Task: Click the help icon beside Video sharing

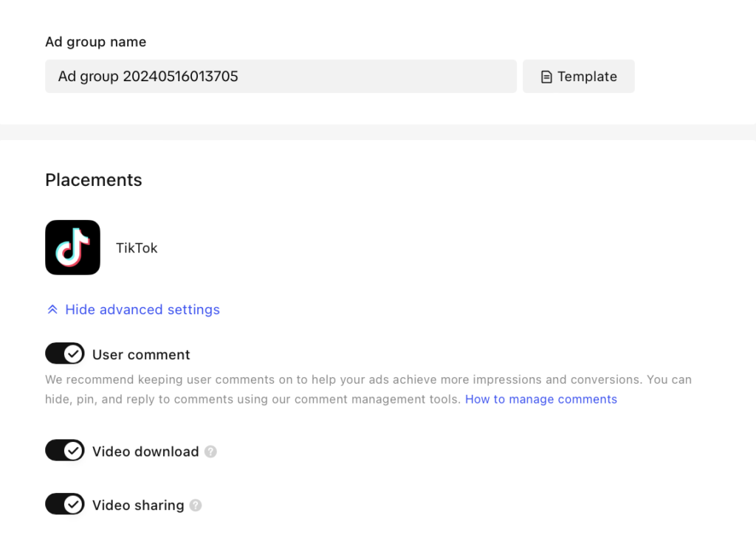Action: pyautogui.click(x=196, y=505)
